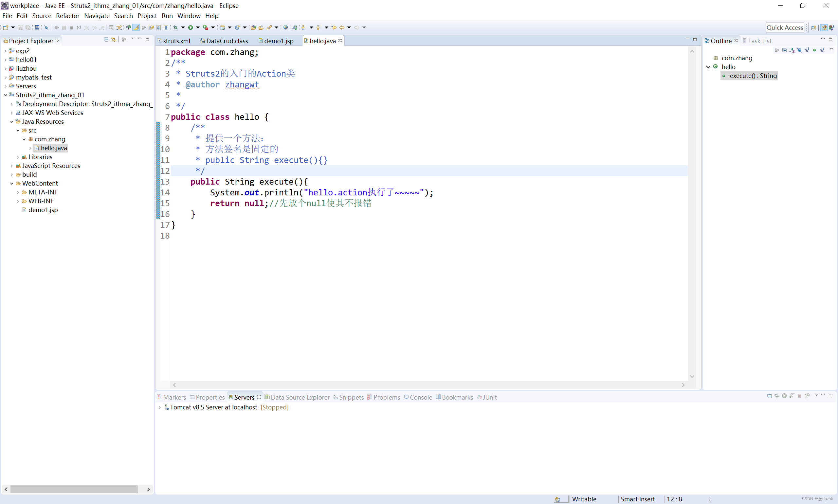Click the editor horizontal scroll right arrow

coord(683,385)
